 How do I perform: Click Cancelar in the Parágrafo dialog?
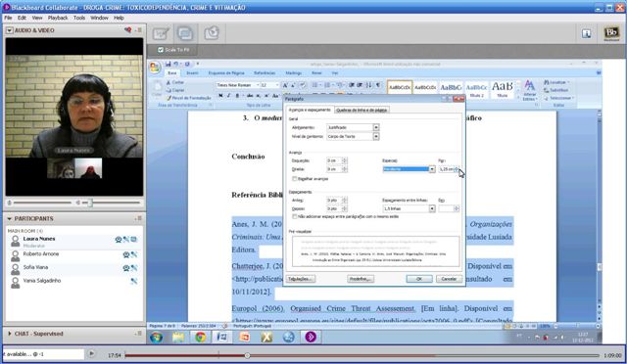(449, 279)
